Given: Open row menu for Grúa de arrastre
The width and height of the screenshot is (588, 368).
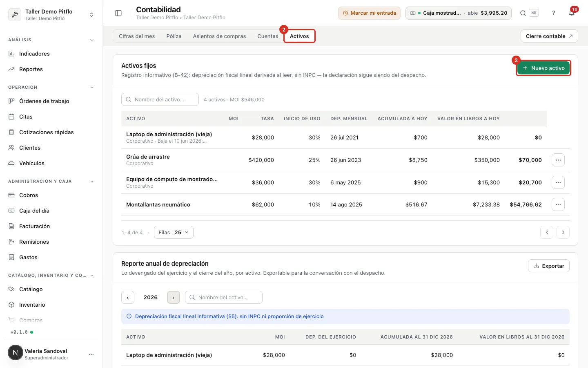Looking at the screenshot, I should point(558,160).
